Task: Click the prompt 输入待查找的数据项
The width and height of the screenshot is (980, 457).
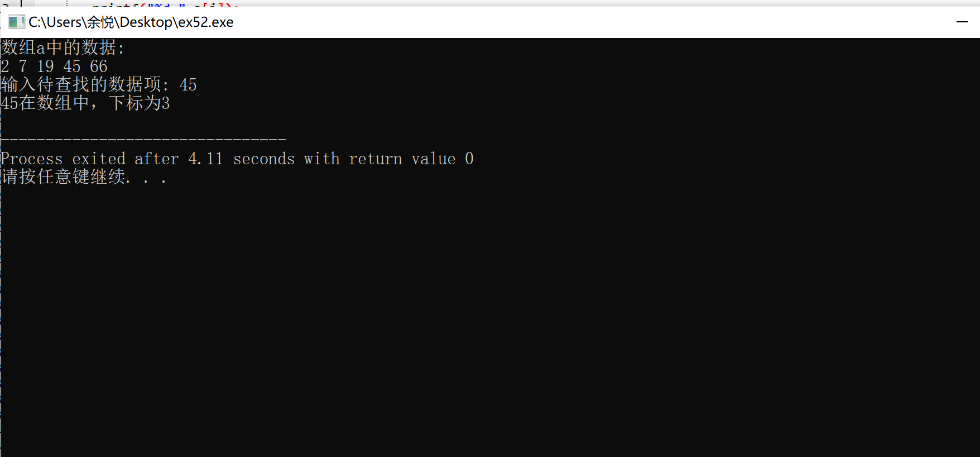Action: click(81, 85)
